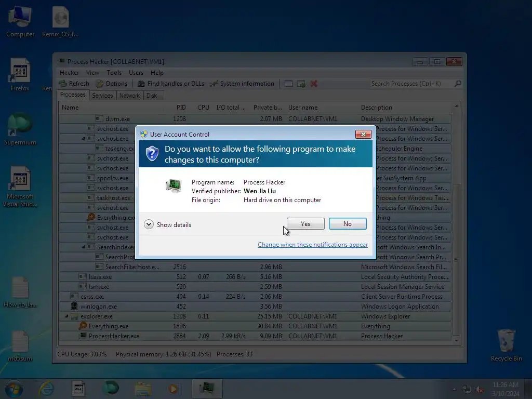This screenshot has height=399, width=532.
Task: Collapse the explorer.exe tree node
Action: 66,316
